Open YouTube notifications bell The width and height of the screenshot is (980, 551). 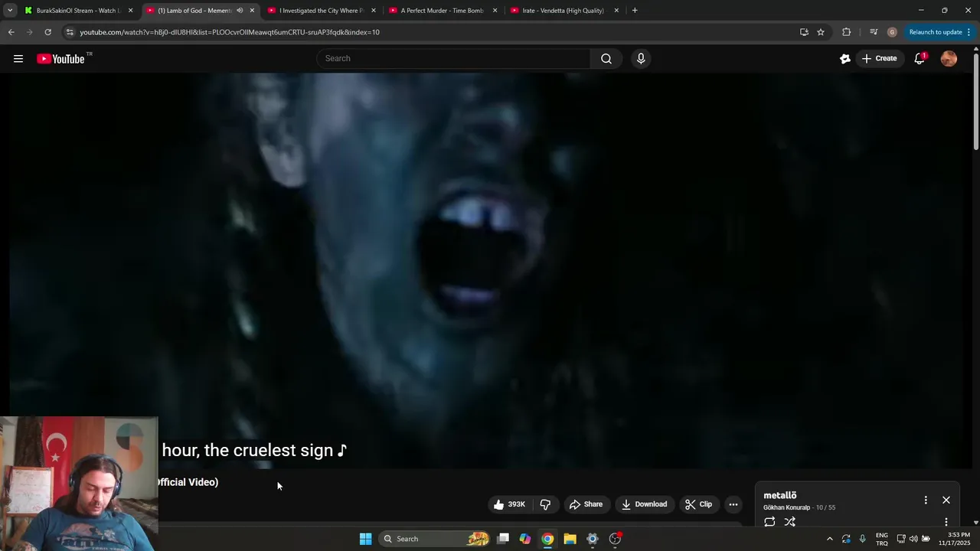tap(920, 59)
